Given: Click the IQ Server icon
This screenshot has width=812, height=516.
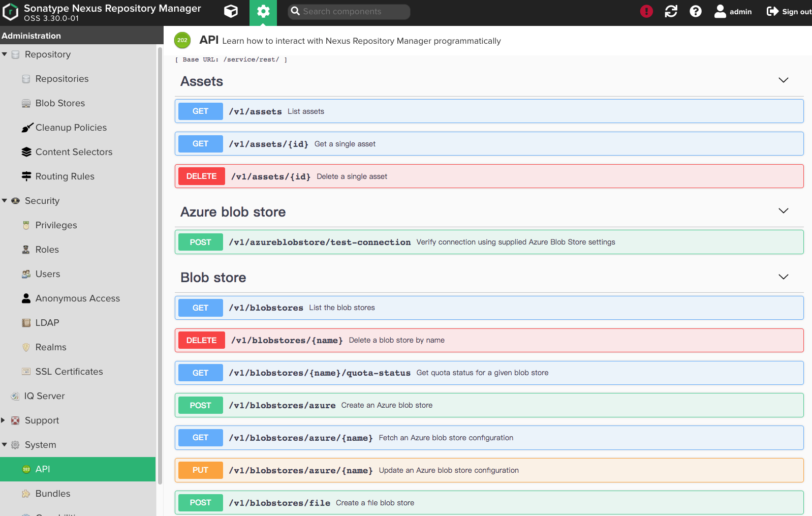Looking at the screenshot, I should click(15, 396).
